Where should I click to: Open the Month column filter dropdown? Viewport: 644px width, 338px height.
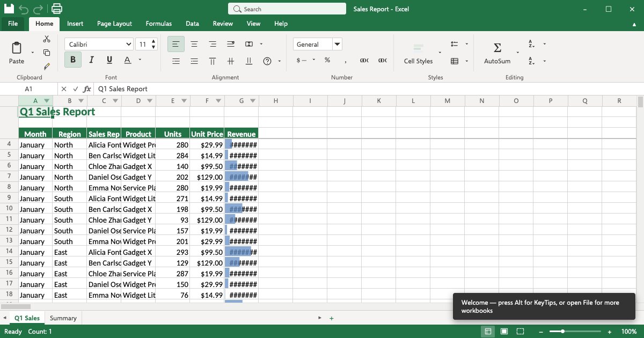(x=47, y=101)
